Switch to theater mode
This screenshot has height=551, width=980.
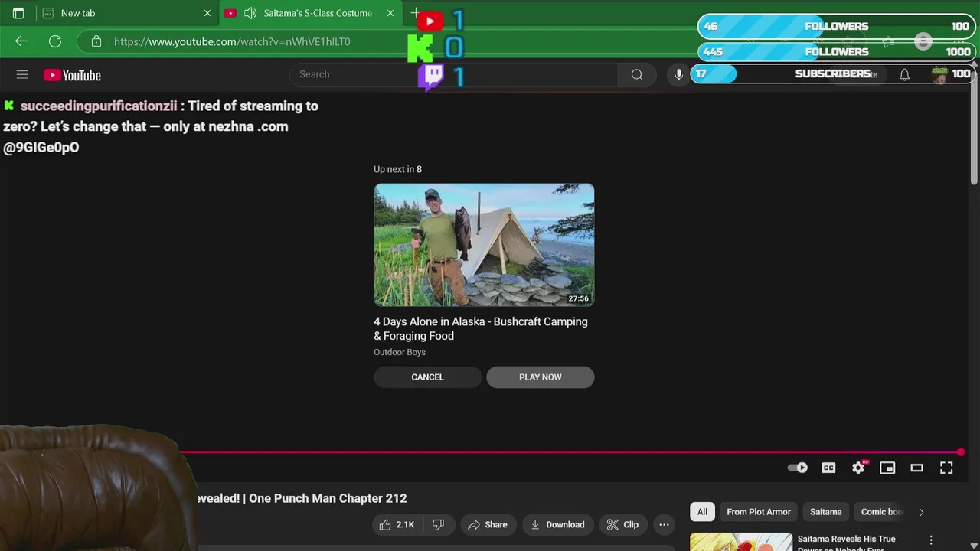[x=916, y=468]
